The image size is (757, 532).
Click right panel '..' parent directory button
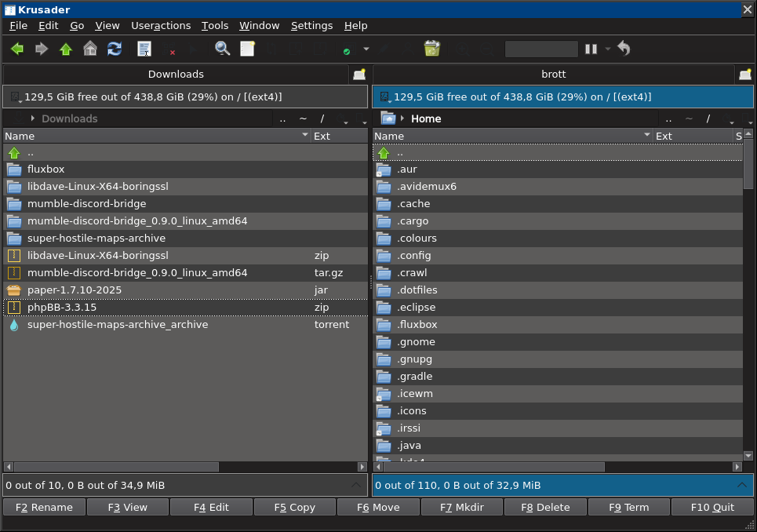pyautogui.click(x=668, y=118)
